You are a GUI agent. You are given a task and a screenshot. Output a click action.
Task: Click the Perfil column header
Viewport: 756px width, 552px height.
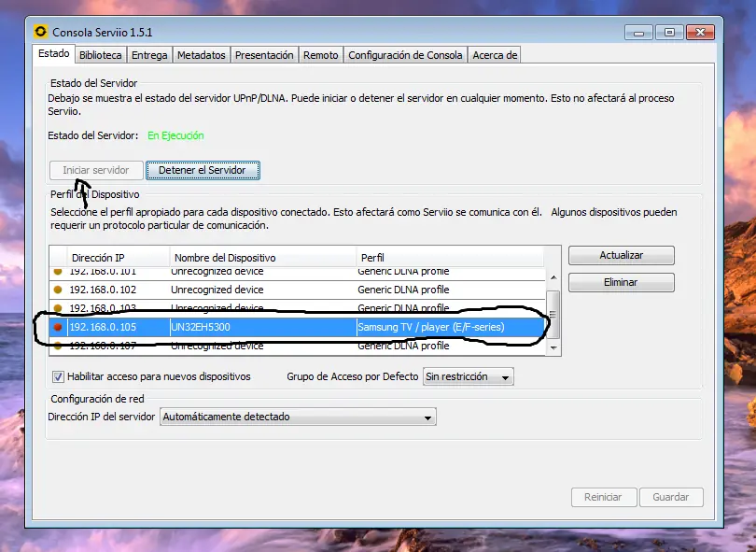tap(450, 258)
